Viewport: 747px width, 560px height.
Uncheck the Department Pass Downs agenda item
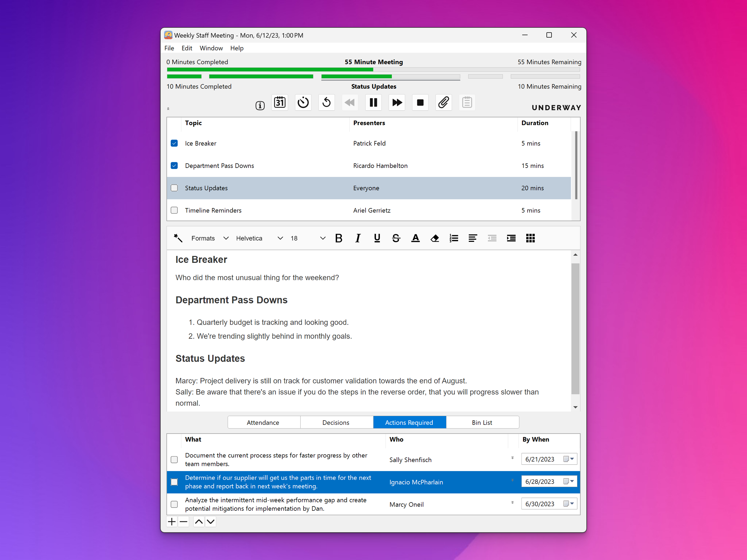pos(174,165)
